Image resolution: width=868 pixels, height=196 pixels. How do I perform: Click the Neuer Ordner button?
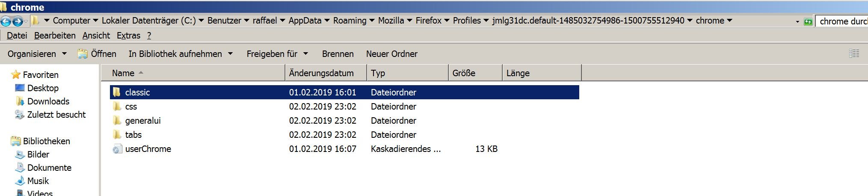(x=391, y=54)
